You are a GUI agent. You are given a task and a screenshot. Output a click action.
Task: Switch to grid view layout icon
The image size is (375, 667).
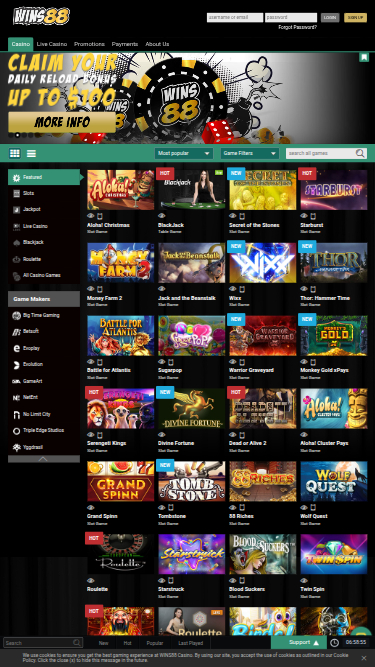coord(15,154)
